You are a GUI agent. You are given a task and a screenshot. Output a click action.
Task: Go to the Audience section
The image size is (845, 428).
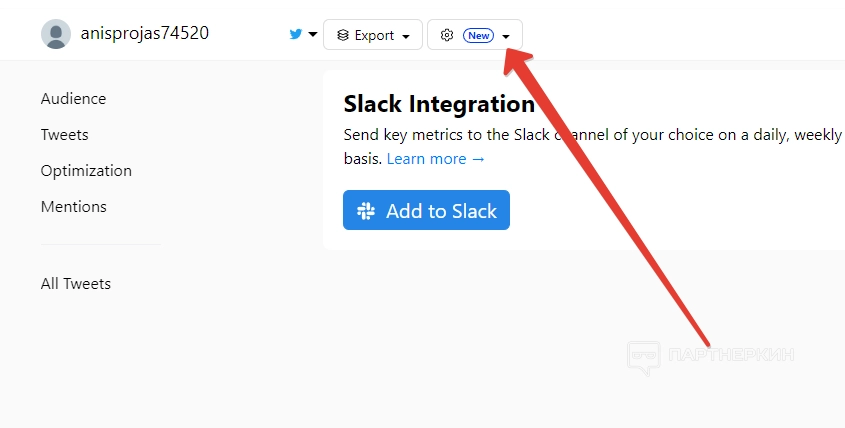pos(73,99)
